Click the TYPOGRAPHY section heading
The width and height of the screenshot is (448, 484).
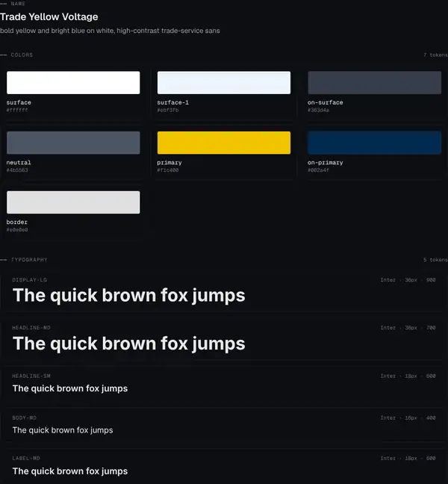(x=29, y=260)
